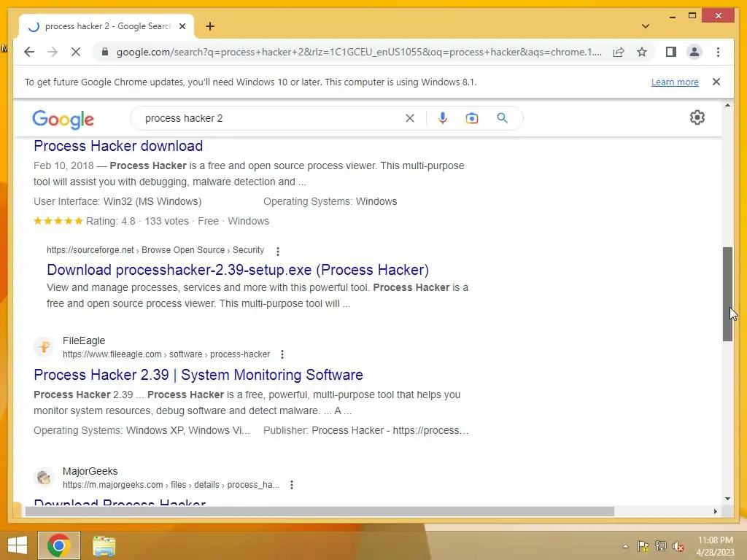Open File Explorer from the taskbar
Viewport: 747px width, 560px height.
104,545
